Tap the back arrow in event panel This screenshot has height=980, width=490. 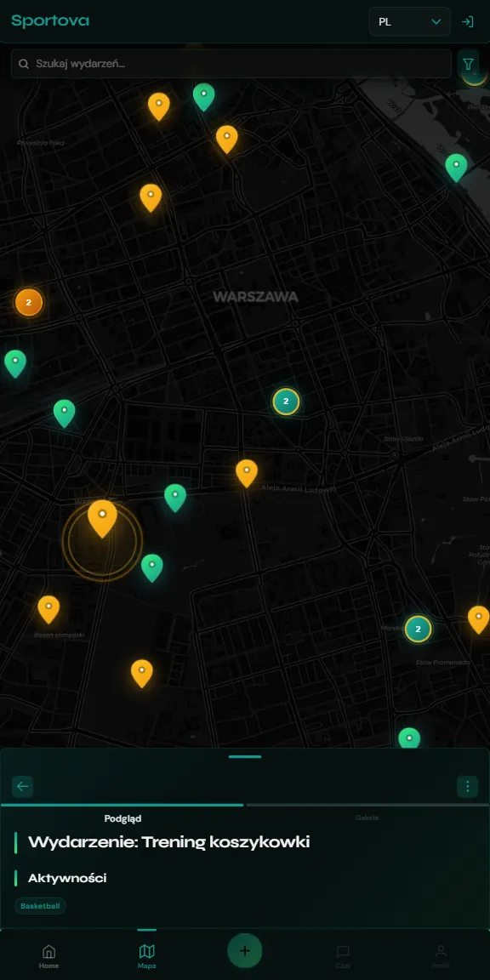pos(22,786)
